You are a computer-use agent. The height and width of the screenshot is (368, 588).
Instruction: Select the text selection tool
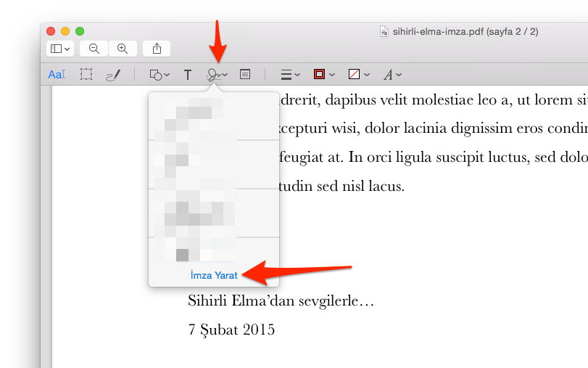[x=57, y=74]
